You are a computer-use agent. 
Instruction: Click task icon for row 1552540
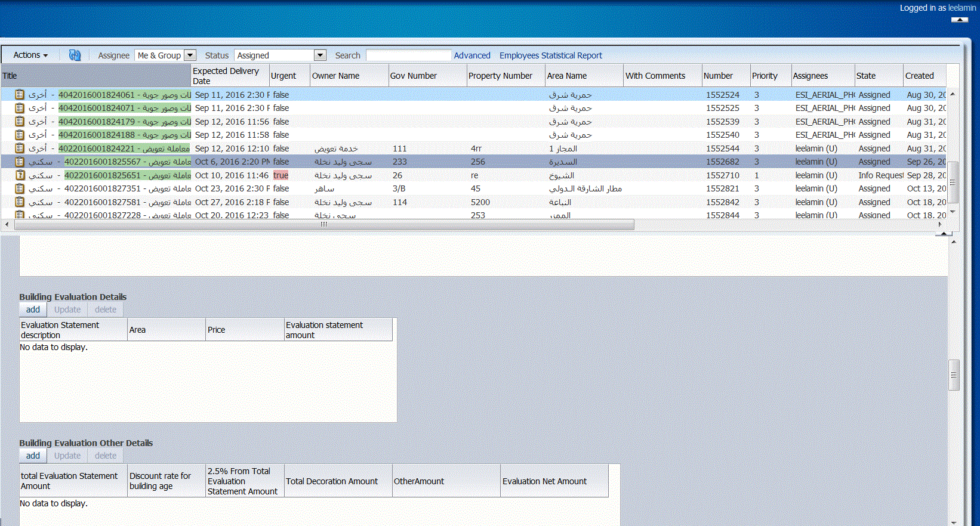tap(20, 135)
